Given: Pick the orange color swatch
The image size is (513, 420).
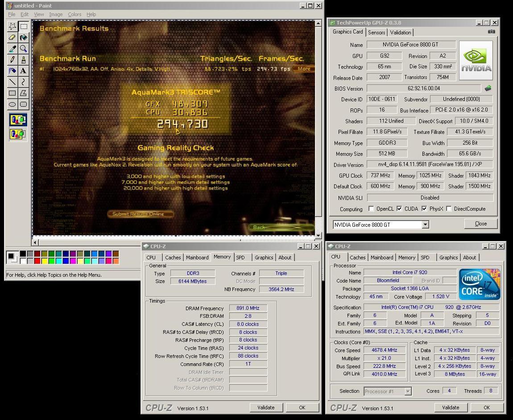Looking at the screenshot, I should 116,261.
